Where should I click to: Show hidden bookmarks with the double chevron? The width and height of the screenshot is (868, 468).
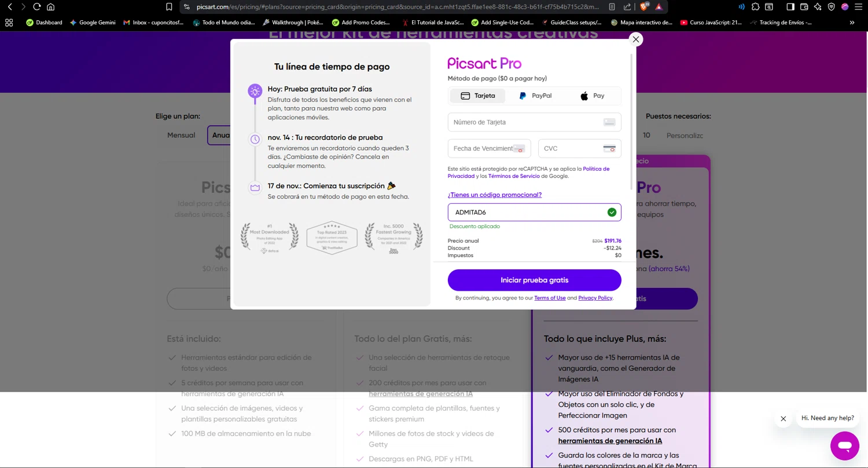pos(852,23)
